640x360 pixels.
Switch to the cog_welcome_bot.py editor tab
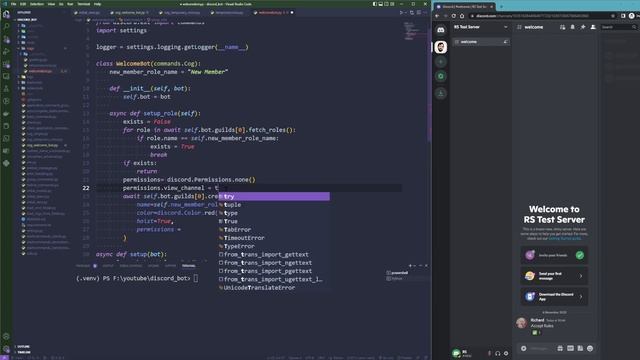[131, 13]
